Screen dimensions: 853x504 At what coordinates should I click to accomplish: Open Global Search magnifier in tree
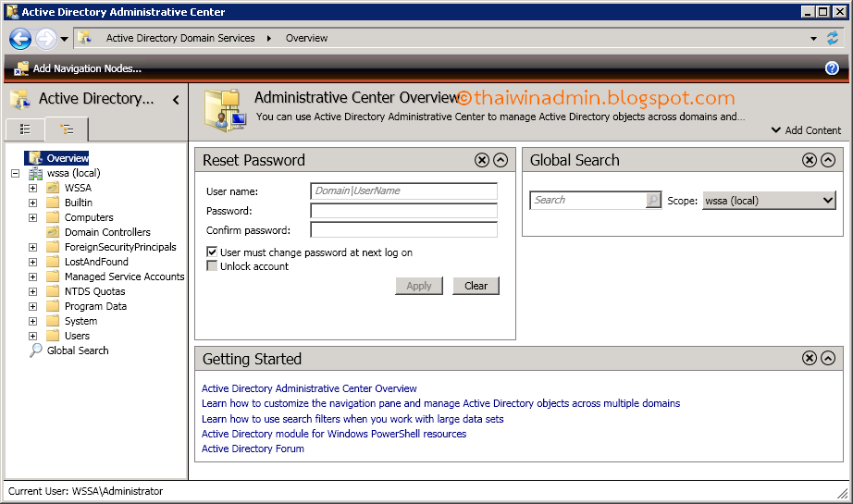tap(36, 350)
